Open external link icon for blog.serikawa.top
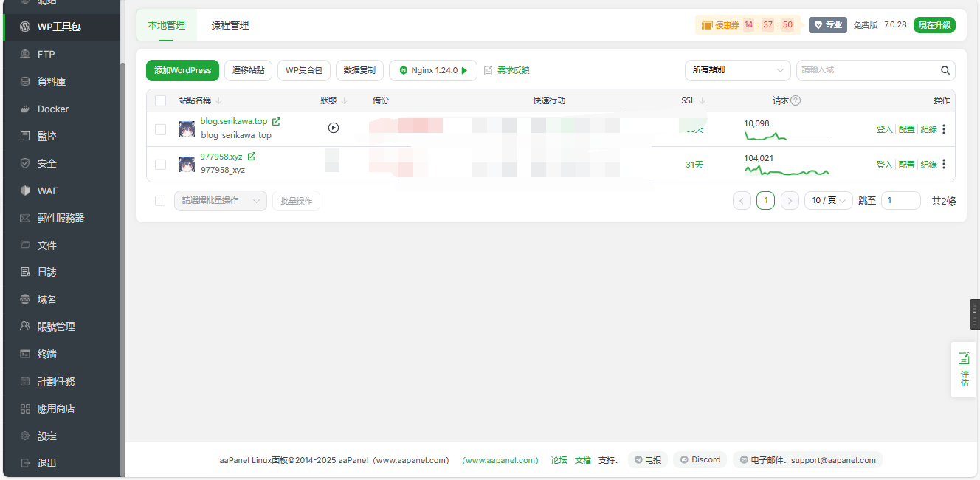 pos(277,121)
